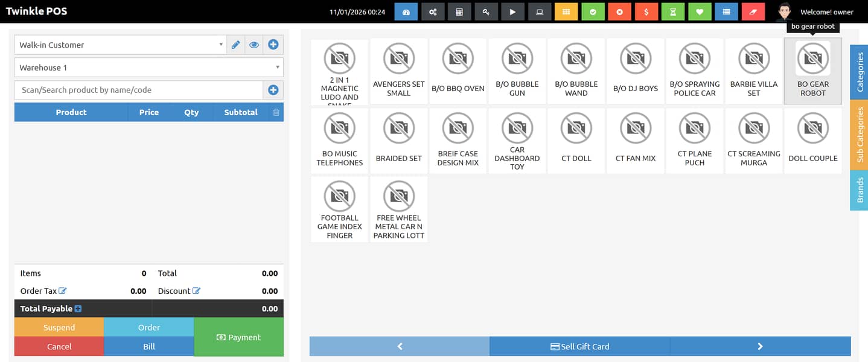The image size is (868, 362).
Task: Add BREIF CASE DESIGN MIX product
Action: tap(458, 141)
